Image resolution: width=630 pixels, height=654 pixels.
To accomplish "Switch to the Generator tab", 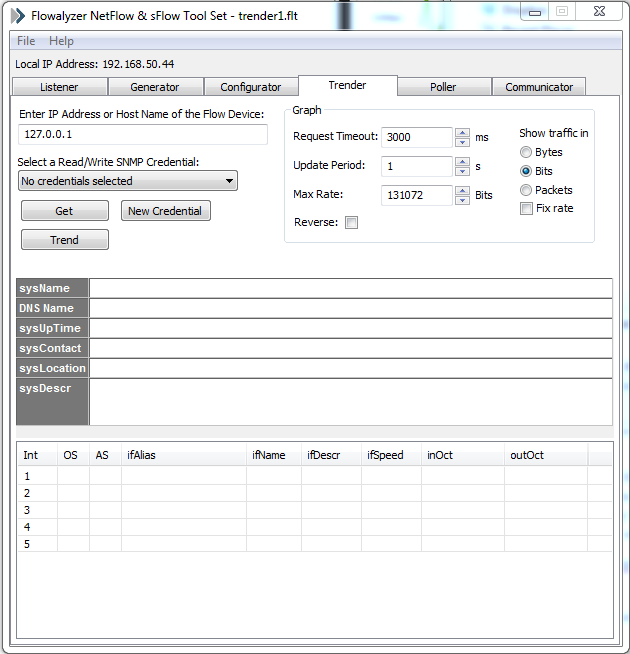I will pos(155,87).
